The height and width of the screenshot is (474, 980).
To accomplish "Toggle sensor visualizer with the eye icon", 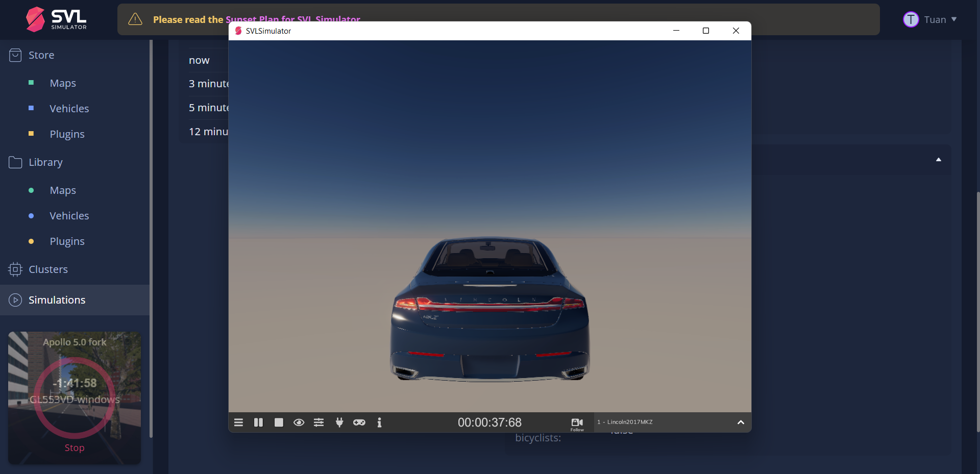I will (x=299, y=422).
